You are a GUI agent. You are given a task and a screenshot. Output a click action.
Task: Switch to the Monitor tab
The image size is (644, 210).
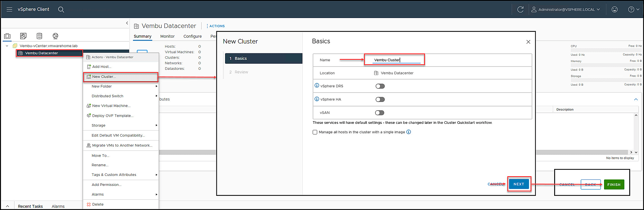pyautogui.click(x=167, y=36)
